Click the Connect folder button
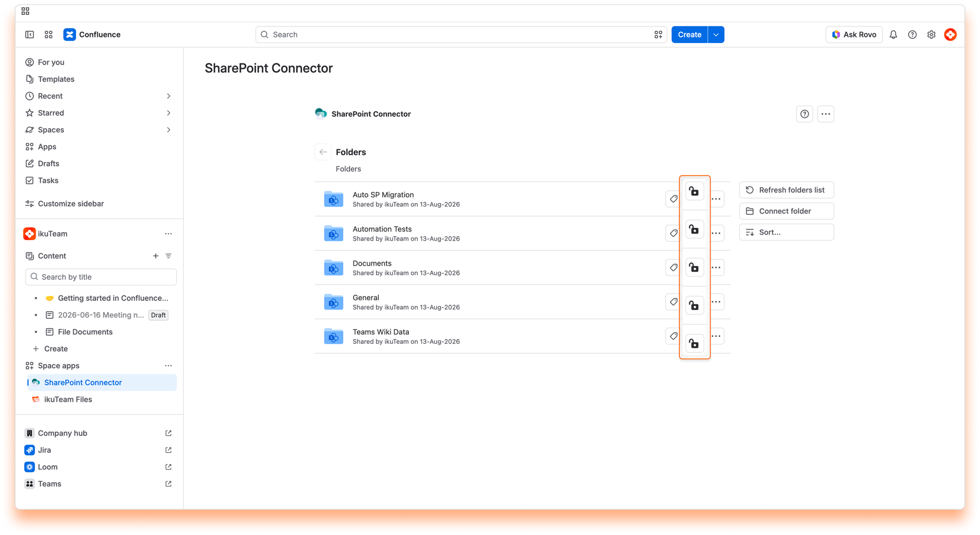Screen dimensions: 980x535 786,211
